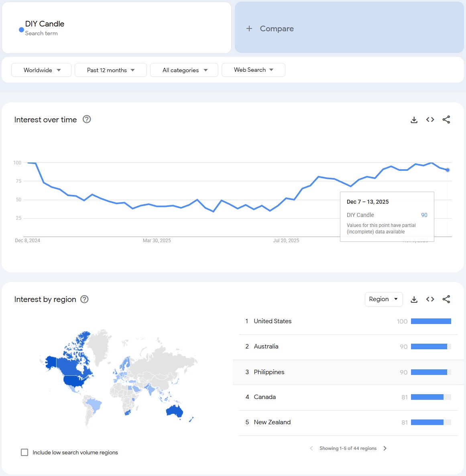Open help for Interest by region
Viewport: 466px width, 476px height.
point(84,299)
